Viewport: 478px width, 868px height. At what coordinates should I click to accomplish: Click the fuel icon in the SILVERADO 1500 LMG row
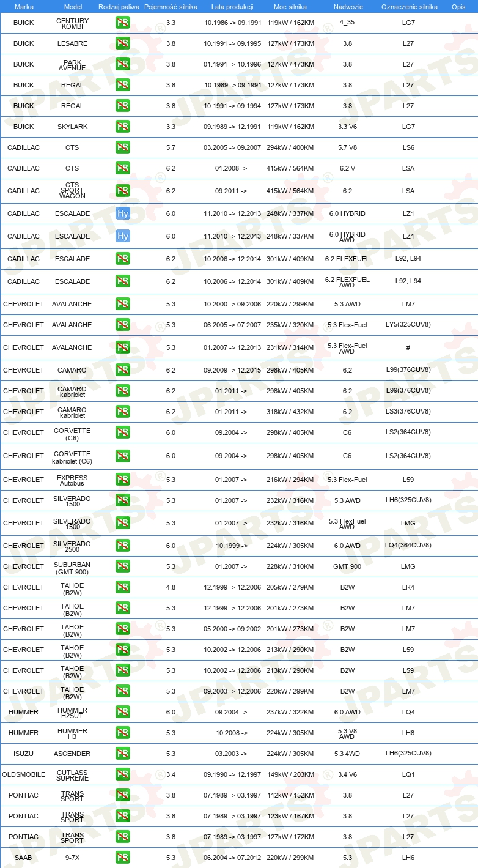point(123,523)
